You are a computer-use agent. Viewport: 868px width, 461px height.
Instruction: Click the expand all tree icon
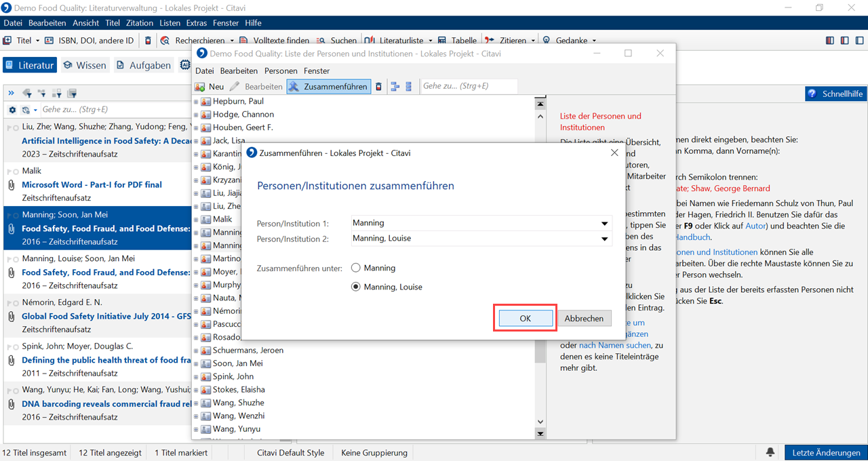click(x=395, y=87)
